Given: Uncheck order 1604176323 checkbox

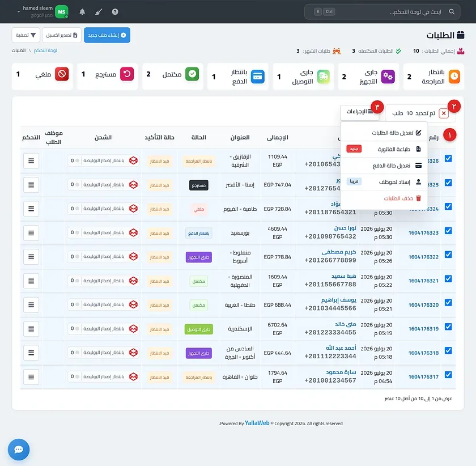Looking at the screenshot, I should coord(448,231).
